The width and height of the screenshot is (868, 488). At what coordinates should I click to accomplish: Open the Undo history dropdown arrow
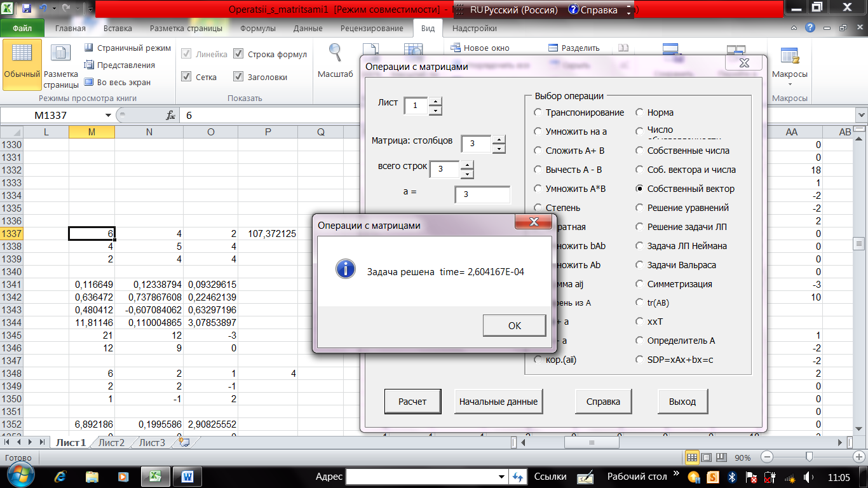click(54, 10)
